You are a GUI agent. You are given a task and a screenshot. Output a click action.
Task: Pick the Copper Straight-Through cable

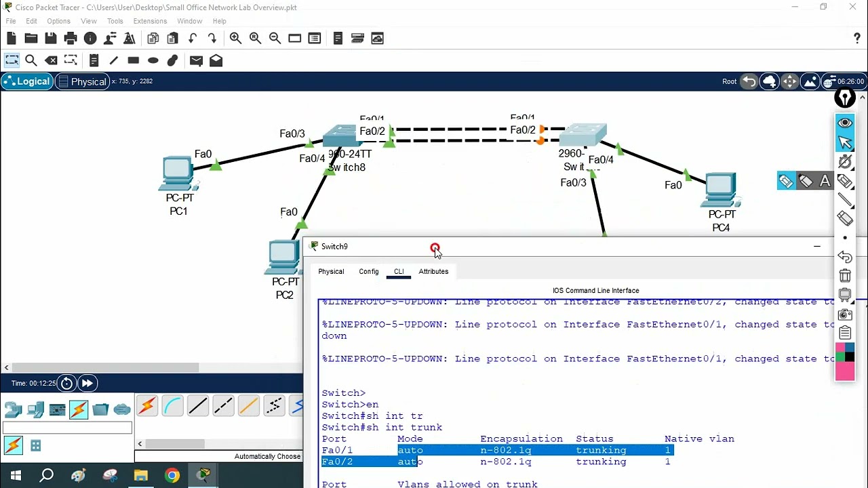click(x=198, y=406)
